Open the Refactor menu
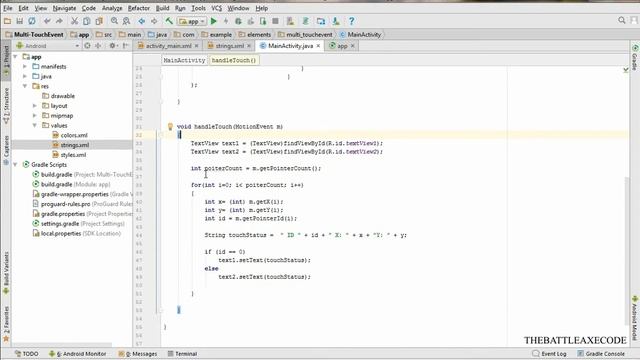The image size is (640, 360). 139,8
